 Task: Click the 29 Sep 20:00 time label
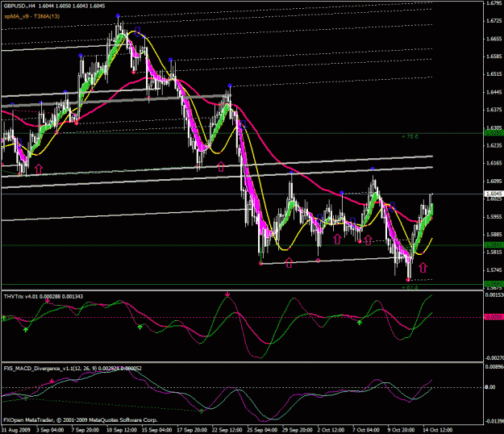[298, 430]
